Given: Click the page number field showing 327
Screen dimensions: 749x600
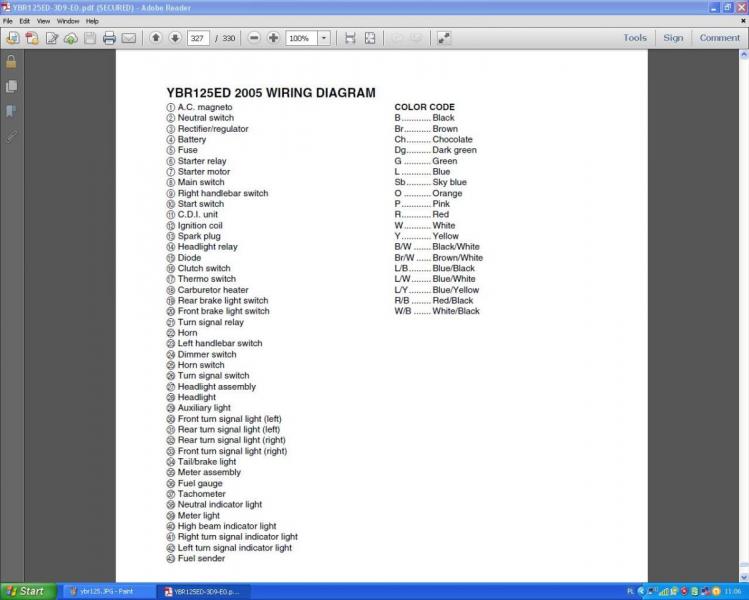Looking at the screenshot, I should 198,38.
